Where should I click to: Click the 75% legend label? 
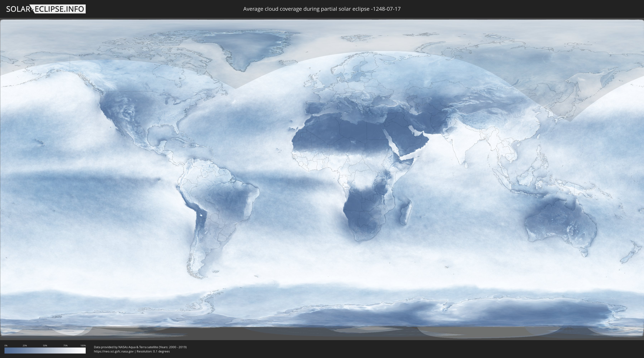(x=65, y=345)
